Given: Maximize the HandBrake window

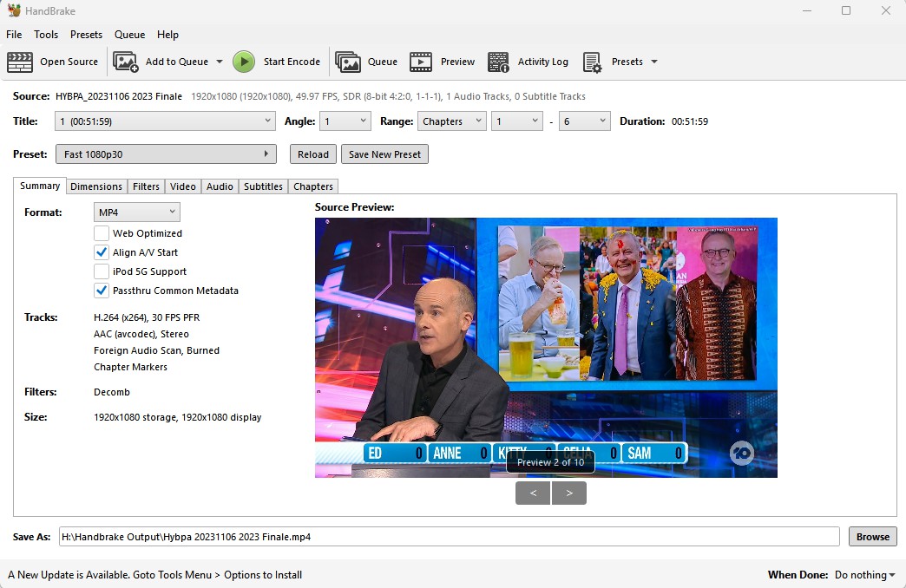Looking at the screenshot, I should click(x=846, y=10).
